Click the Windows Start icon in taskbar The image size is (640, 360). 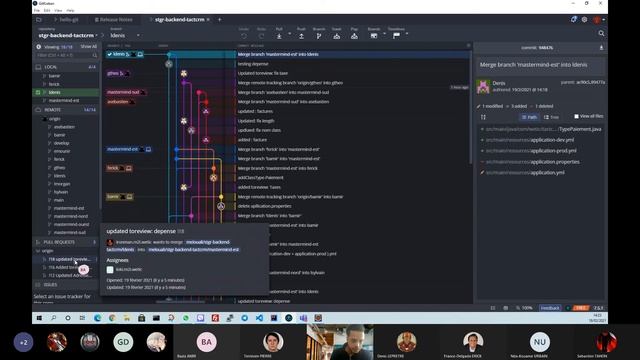(x=39, y=318)
